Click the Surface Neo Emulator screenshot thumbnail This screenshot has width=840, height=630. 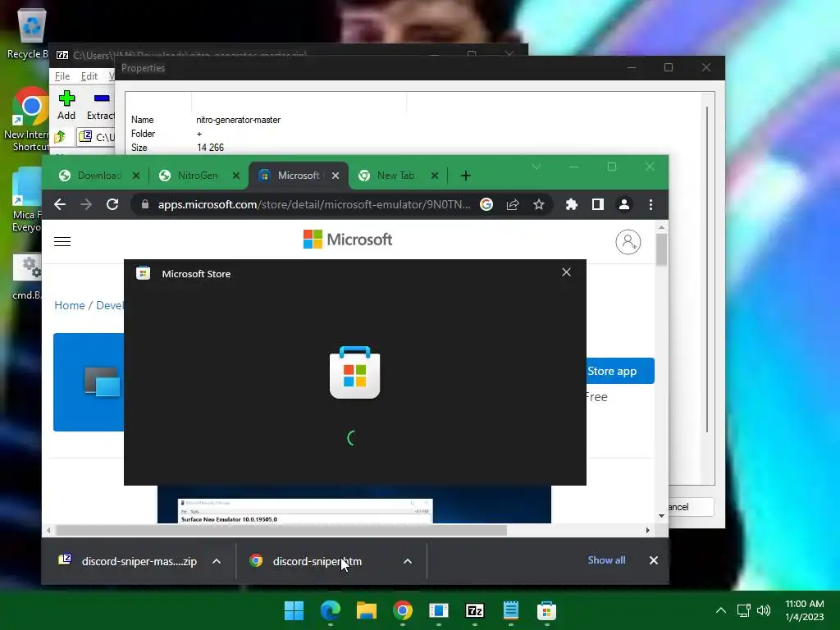click(354, 504)
